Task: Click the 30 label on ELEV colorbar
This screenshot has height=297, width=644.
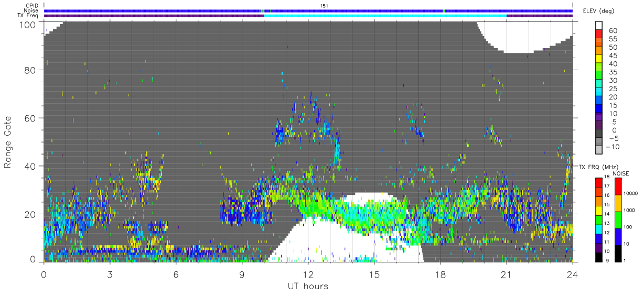Action: pyautogui.click(x=613, y=81)
